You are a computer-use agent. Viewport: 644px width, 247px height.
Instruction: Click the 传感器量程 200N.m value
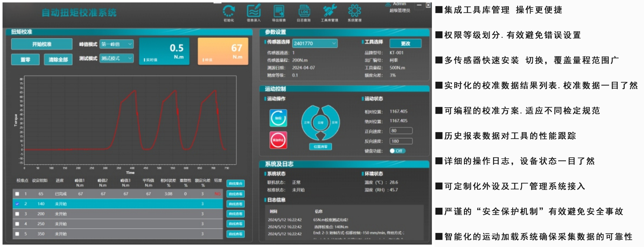coord(300,60)
